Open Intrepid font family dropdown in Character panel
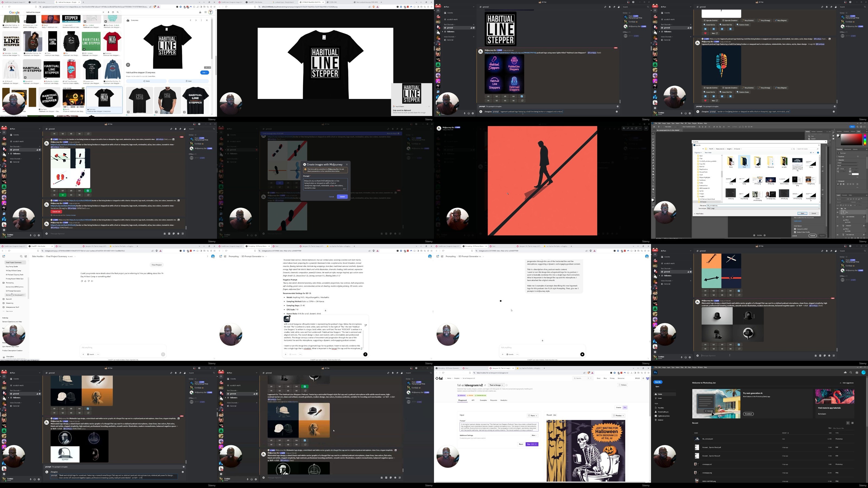 point(848,163)
